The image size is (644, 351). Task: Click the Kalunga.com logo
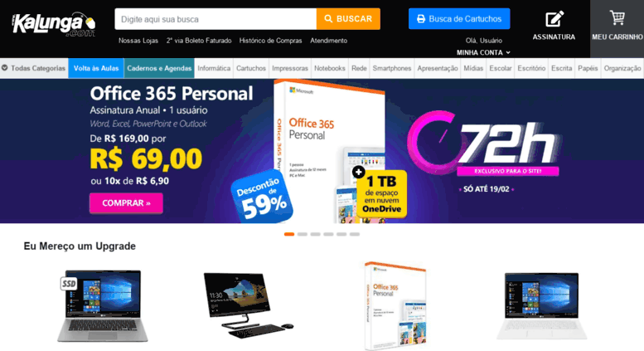pyautogui.click(x=54, y=24)
